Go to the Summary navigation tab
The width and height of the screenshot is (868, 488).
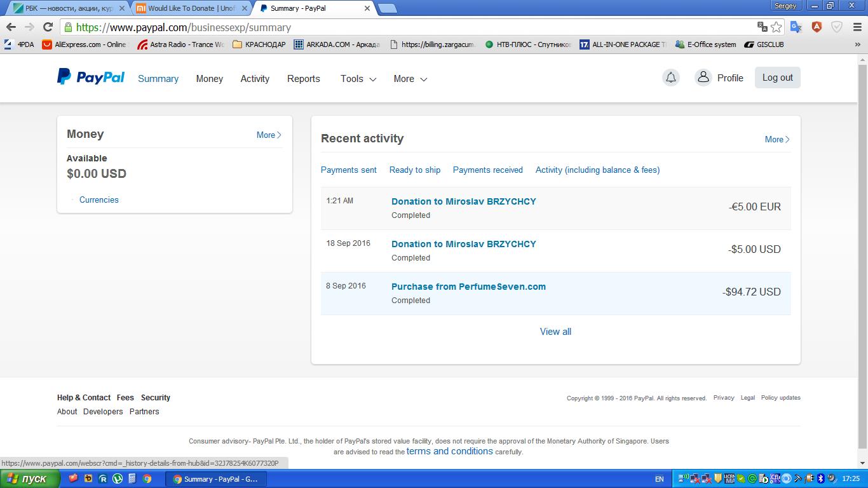pos(158,79)
